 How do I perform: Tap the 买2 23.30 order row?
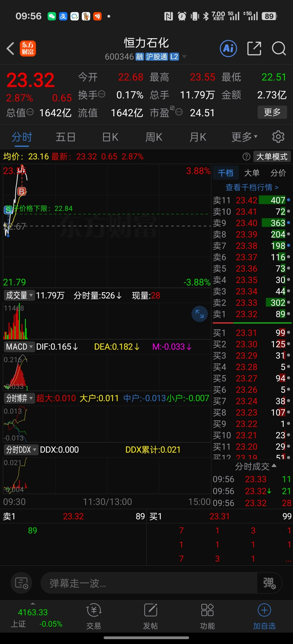click(x=251, y=344)
